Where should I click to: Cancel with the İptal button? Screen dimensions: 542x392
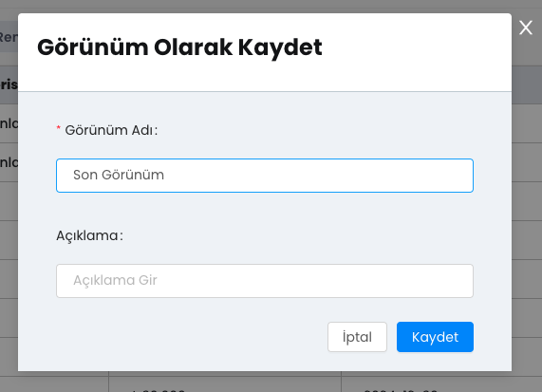coord(357,337)
